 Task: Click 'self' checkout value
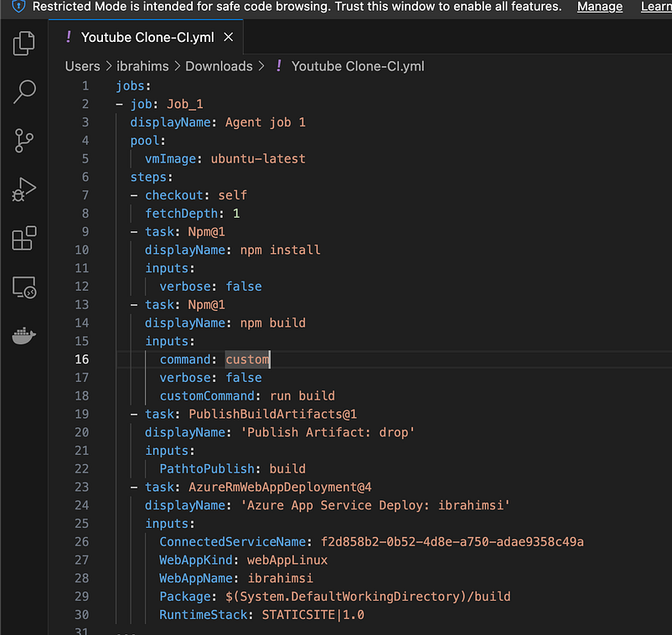tap(233, 195)
